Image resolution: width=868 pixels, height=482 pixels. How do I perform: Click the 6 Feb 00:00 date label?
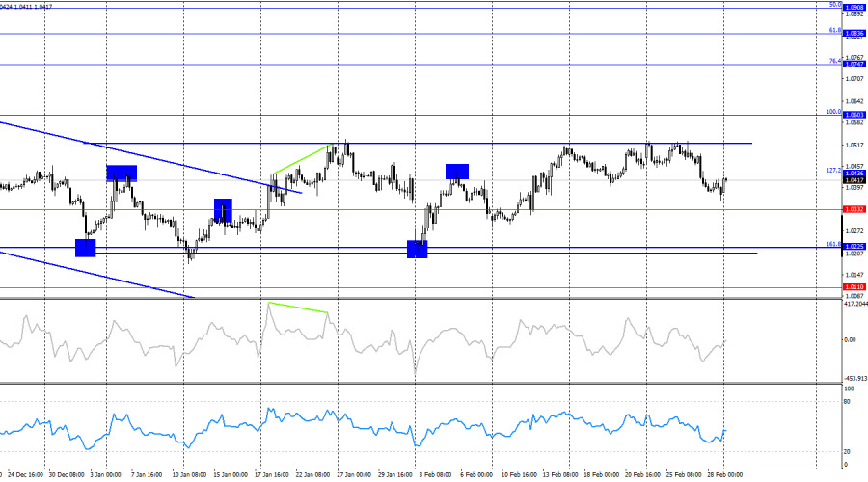(x=476, y=475)
